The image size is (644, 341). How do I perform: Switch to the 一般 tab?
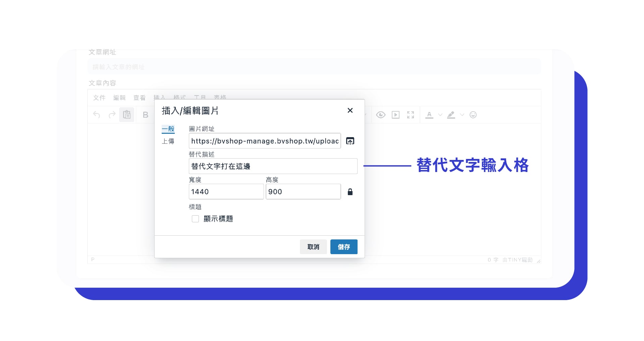pos(168,129)
